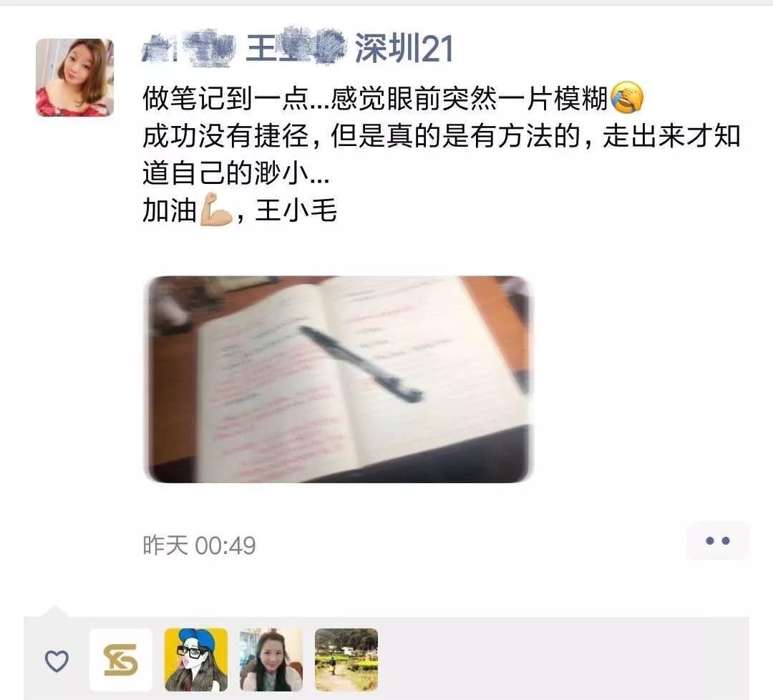Tap the heart like icon
Viewport: 773px width, 700px height.
point(57,661)
